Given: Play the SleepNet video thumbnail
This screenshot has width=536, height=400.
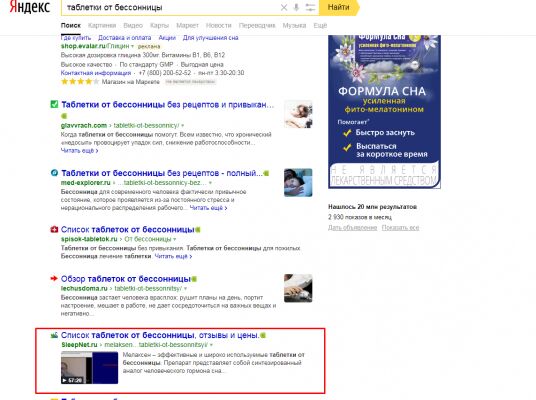Looking at the screenshot, I should 90,368.
